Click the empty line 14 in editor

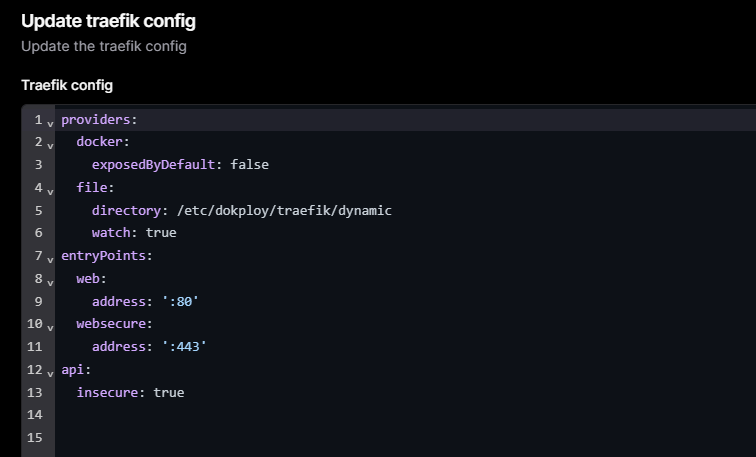[x=300, y=415]
